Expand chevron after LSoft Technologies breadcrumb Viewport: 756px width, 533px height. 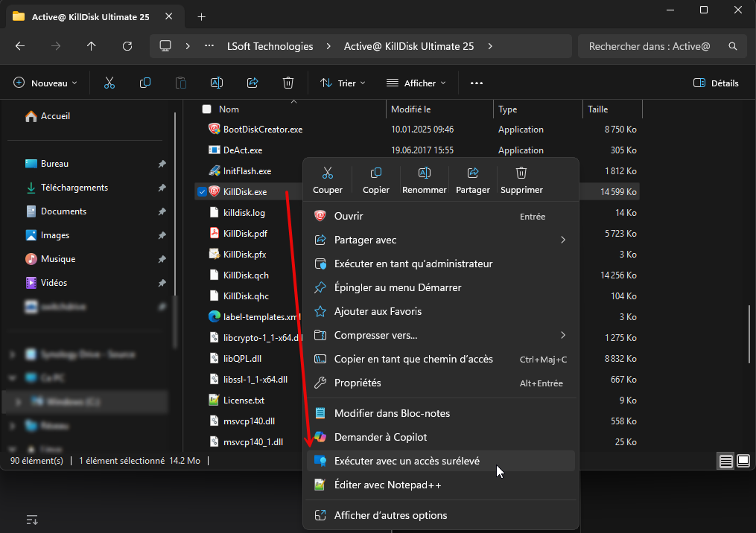(328, 46)
